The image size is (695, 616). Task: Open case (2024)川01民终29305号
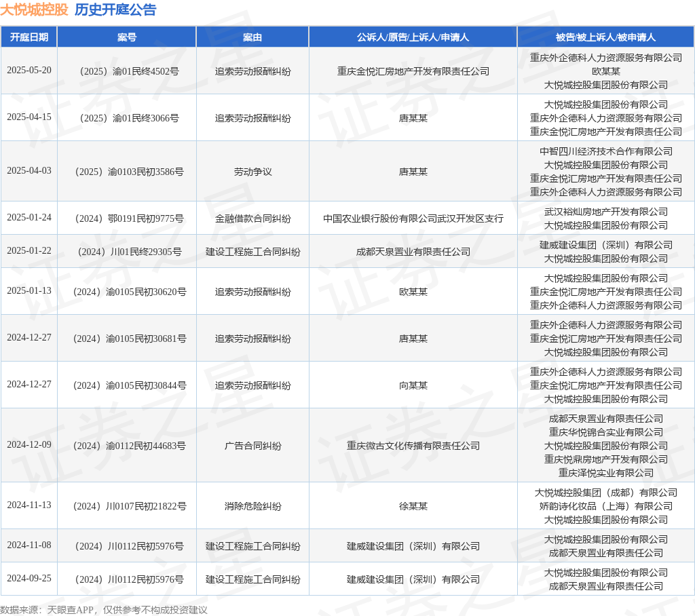(126, 252)
